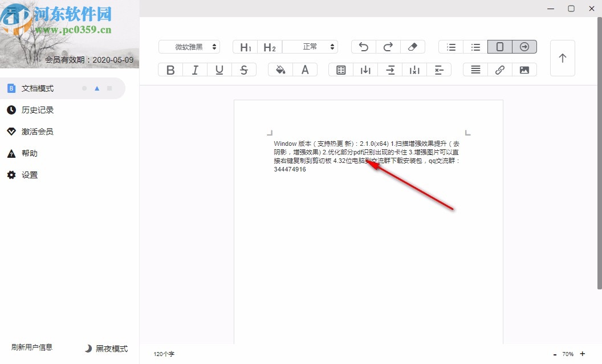Click the square mode icon beside 文档模式
The image size is (602, 364).
click(109, 88)
